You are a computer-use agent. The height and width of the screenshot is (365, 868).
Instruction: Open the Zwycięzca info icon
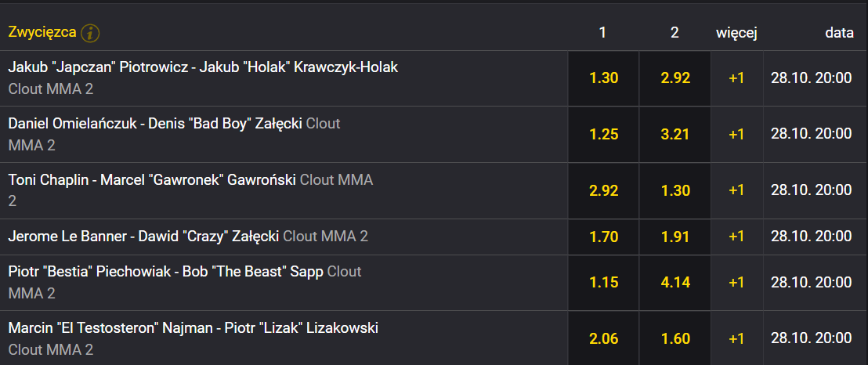pos(89,33)
